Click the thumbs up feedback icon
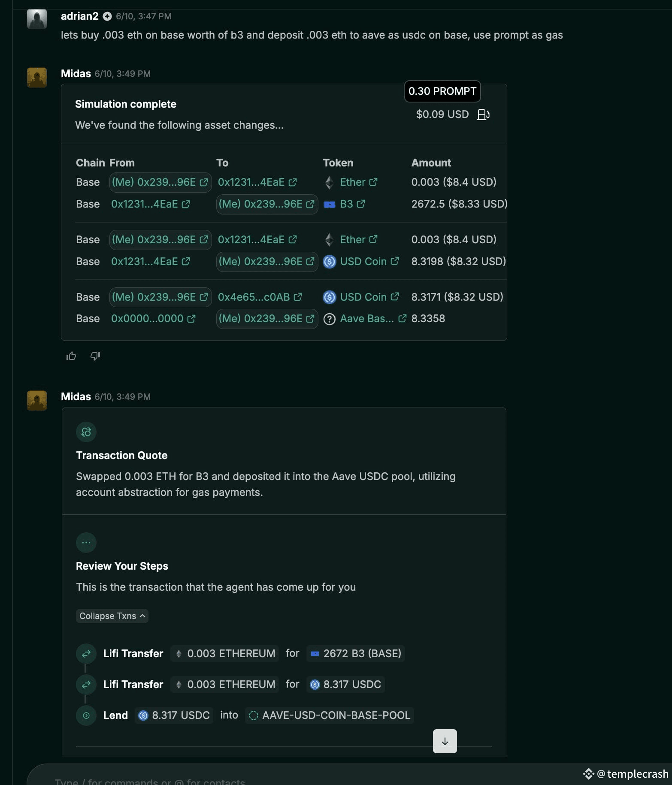The image size is (672, 785). click(71, 356)
